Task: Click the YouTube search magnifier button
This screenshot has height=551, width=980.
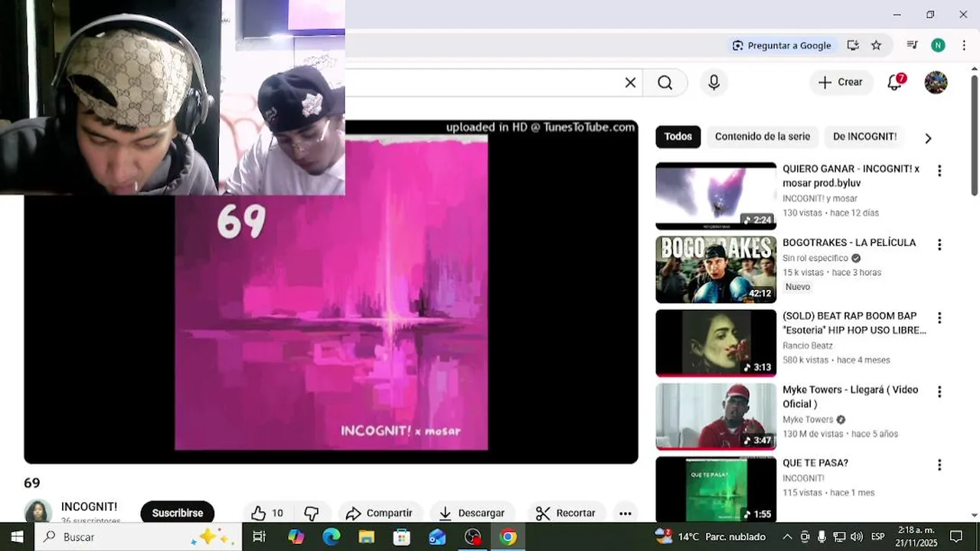Action: 665,83
